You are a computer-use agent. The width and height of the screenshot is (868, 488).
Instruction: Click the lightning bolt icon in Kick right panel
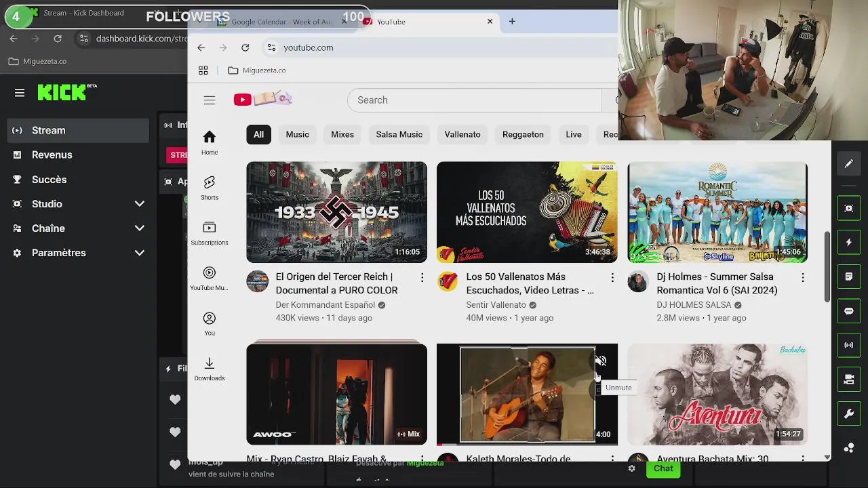coord(848,243)
